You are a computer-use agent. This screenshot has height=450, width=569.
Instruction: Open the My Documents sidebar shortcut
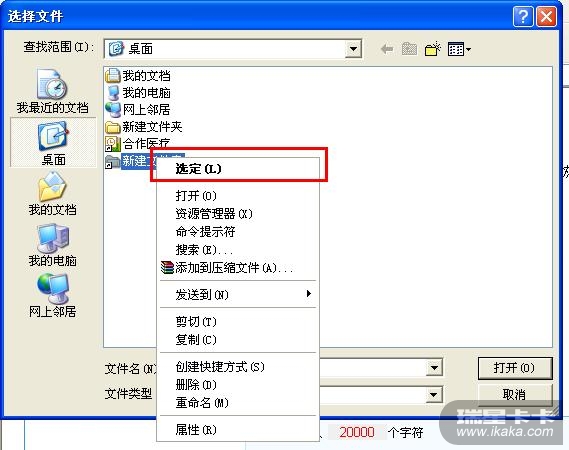coord(53,193)
